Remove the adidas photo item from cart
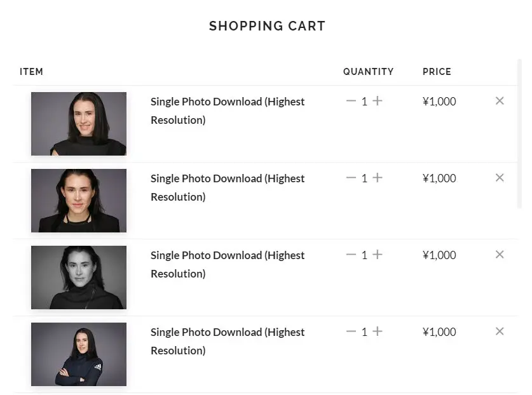This screenshot has width=532, height=395. click(x=500, y=331)
